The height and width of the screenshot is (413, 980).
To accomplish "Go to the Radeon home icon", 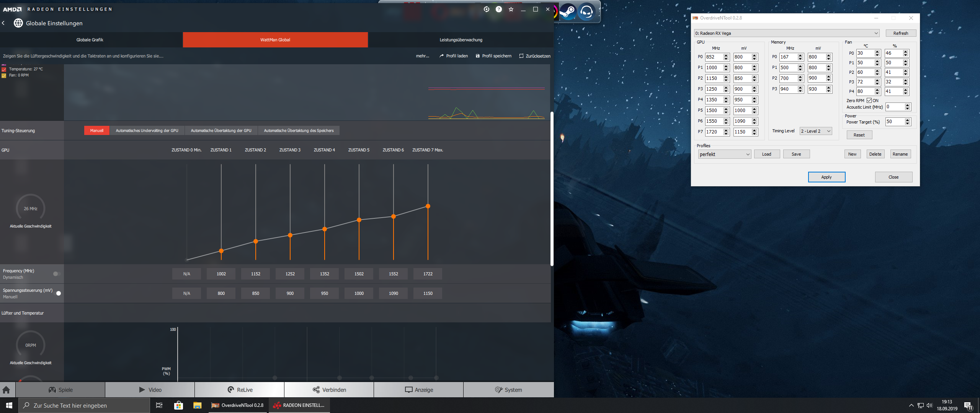I will point(6,390).
